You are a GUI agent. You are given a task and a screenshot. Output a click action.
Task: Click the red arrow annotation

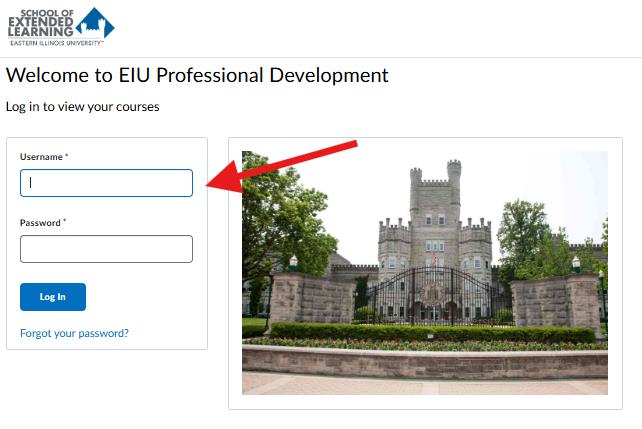click(282, 167)
